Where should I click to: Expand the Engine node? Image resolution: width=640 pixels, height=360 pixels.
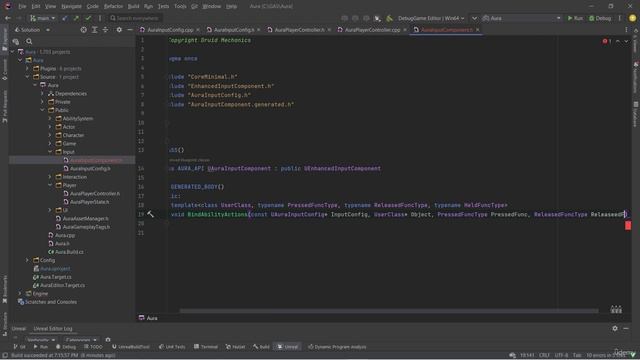coord(20,293)
